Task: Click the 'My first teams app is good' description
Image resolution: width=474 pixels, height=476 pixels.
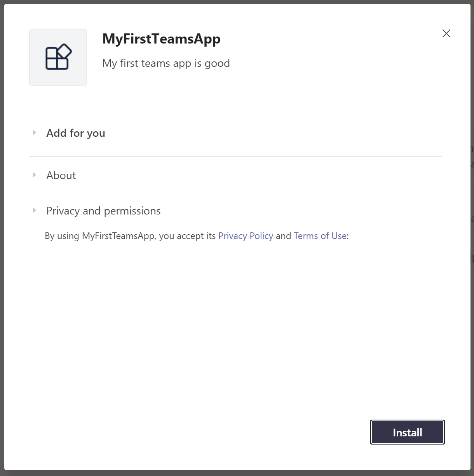Action: pyautogui.click(x=166, y=63)
